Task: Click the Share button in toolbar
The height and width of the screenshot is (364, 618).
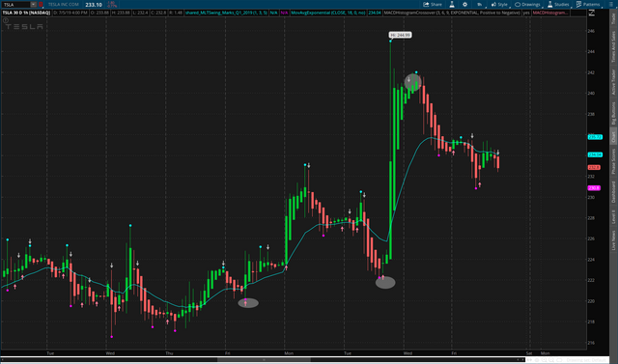Action: [433, 4]
